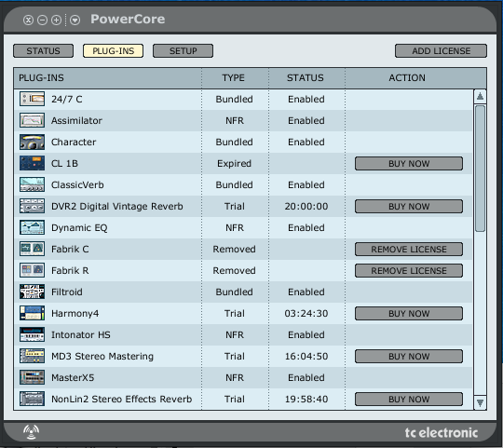Select the CL 1B plug-in icon

(32, 163)
